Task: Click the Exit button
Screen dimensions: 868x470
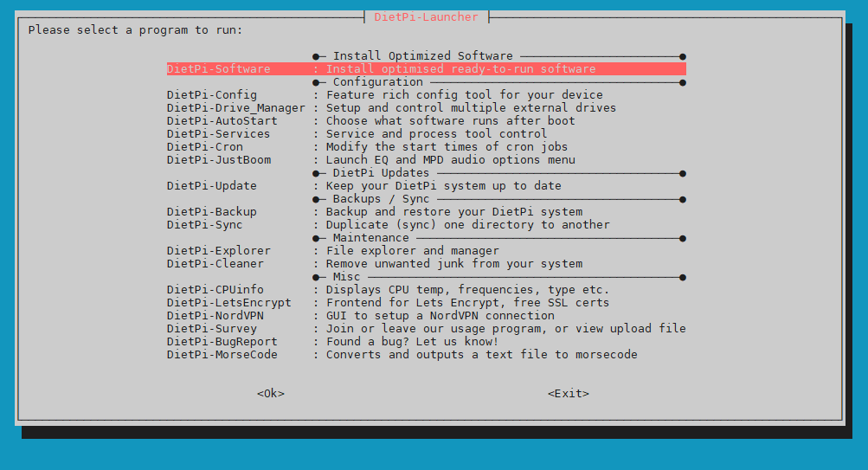Action: (569, 394)
